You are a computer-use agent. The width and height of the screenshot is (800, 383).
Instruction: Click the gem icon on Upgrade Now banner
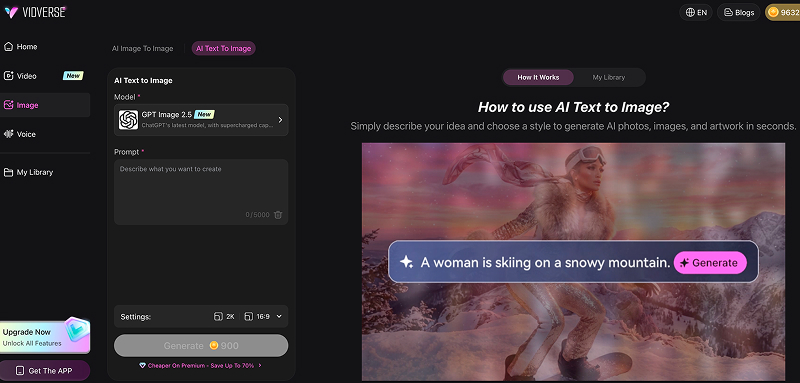pos(77,329)
